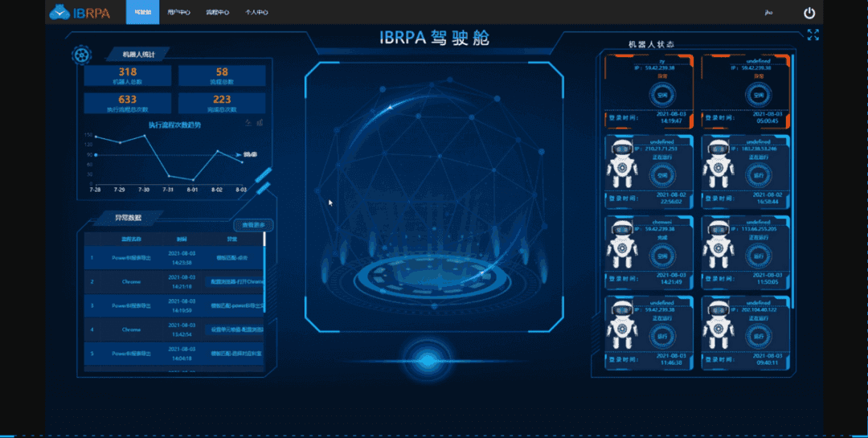
Task: Click the 异常 column header
Action: [x=232, y=239]
